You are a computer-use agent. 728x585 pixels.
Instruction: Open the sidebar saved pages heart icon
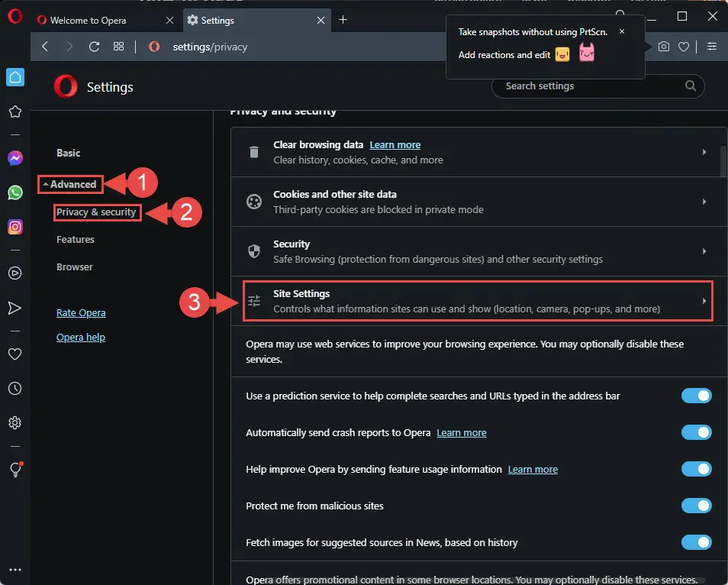pos(15,354)
